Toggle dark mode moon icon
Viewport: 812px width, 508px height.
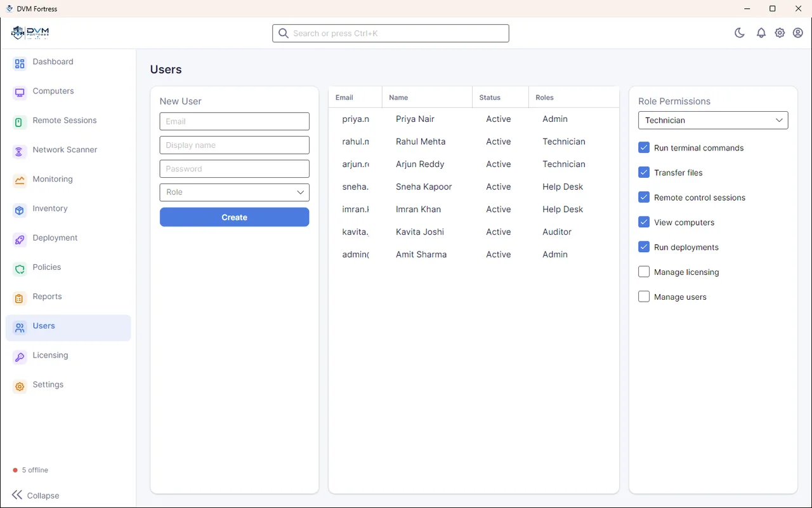(x=740, y=33)
